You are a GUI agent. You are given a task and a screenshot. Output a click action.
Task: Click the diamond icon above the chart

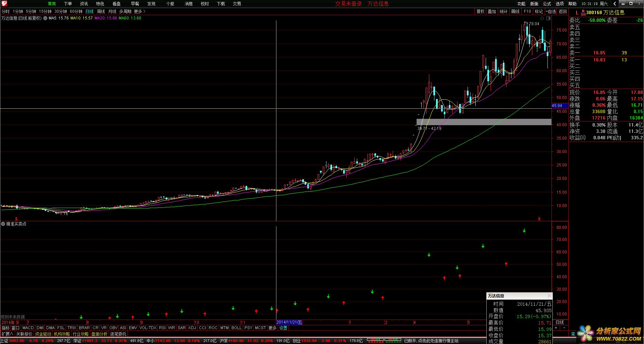click(x=542, y=18)
